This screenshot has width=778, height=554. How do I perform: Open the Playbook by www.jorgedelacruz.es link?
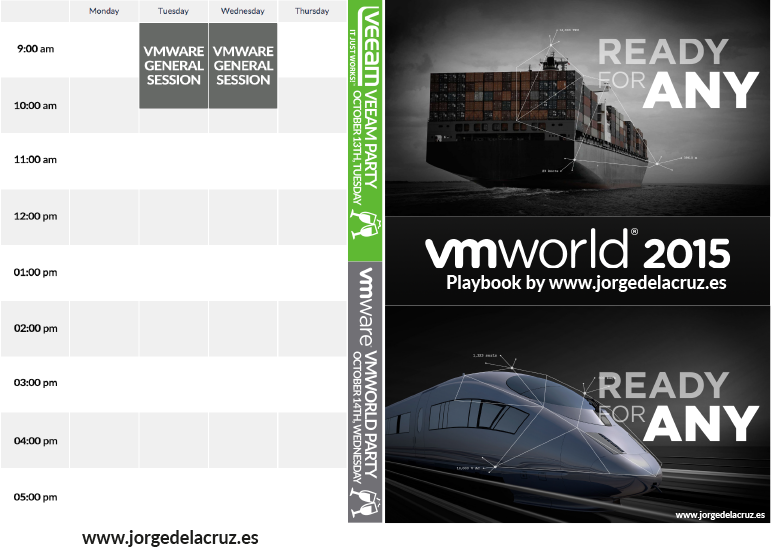[x=586, y=283]
